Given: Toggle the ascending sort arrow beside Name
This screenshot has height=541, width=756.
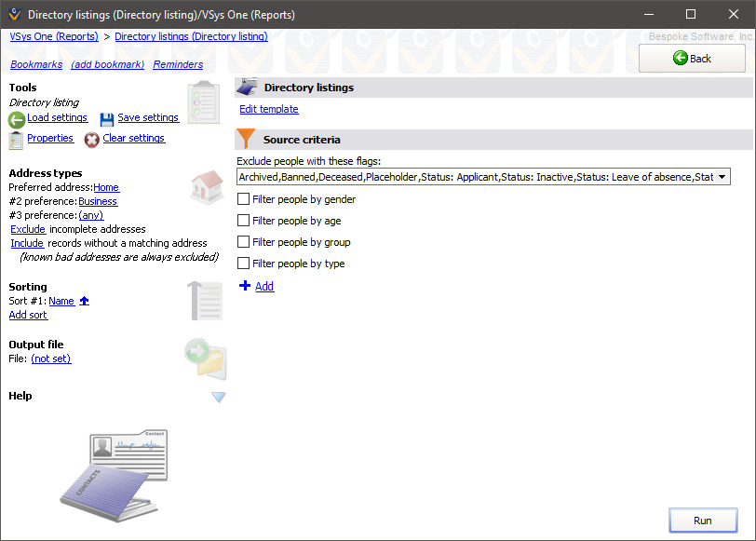Looking at the screenshot, I should (x=84, y=301).
